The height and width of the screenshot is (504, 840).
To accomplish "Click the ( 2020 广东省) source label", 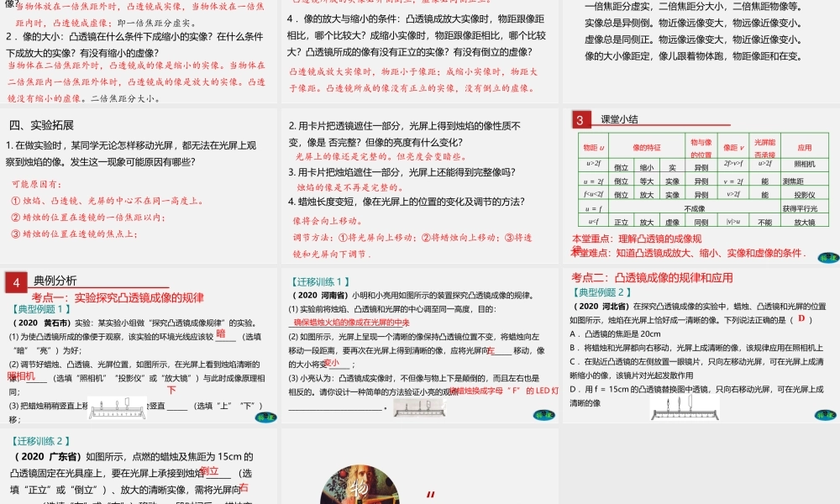I will (x=48, y=457).
